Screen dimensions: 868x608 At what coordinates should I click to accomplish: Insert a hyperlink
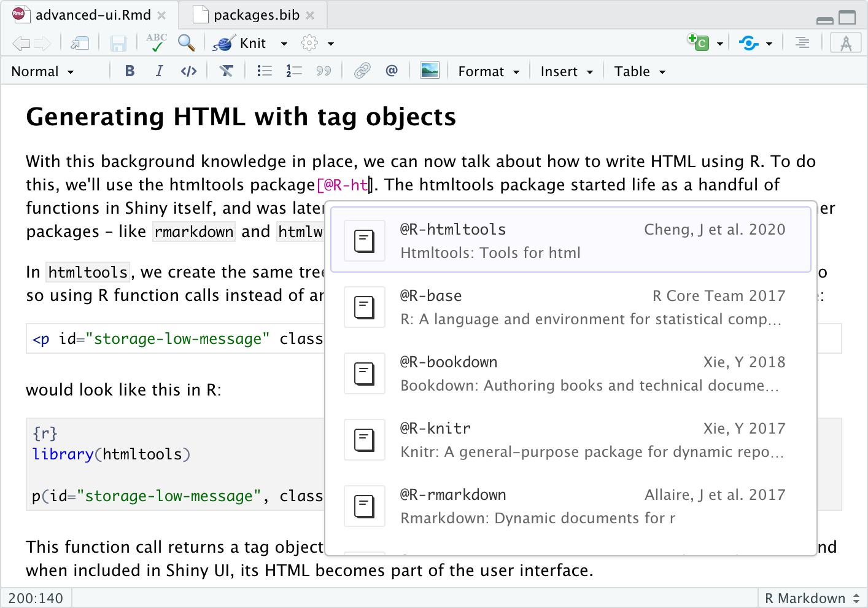[362, 71]
